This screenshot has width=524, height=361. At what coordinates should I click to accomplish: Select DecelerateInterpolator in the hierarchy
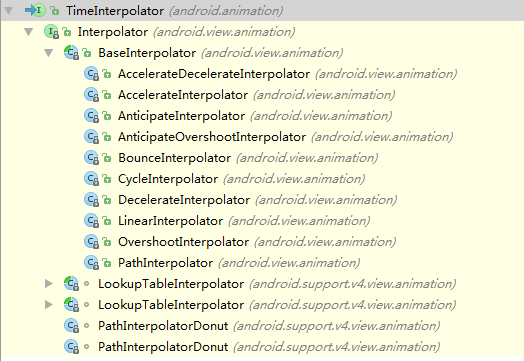(x=184, y=200)
